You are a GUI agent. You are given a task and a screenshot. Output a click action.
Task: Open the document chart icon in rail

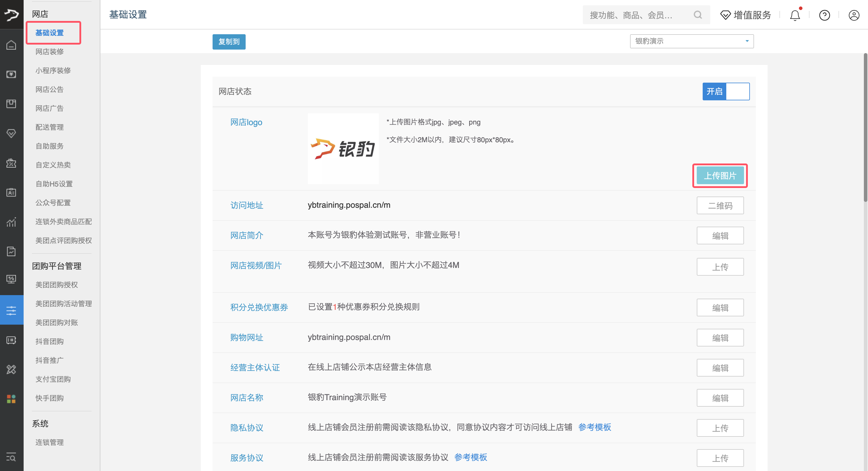(12, 251)
